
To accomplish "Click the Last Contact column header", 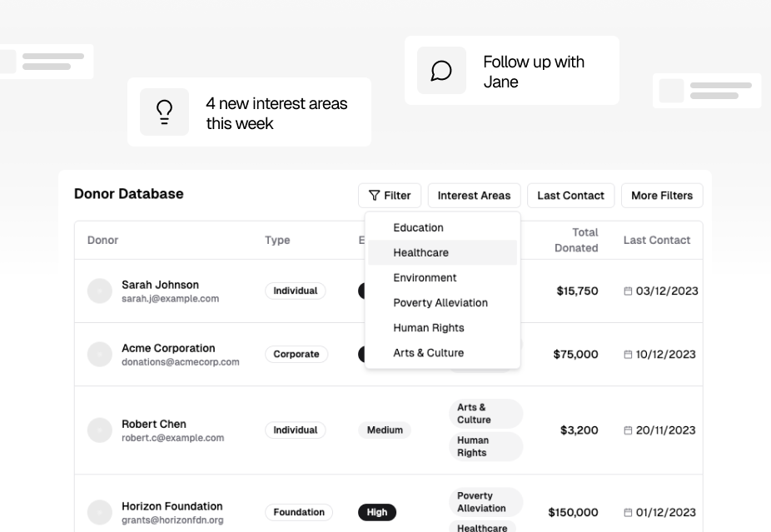I will pyautogui.click(x=656, y=241).
